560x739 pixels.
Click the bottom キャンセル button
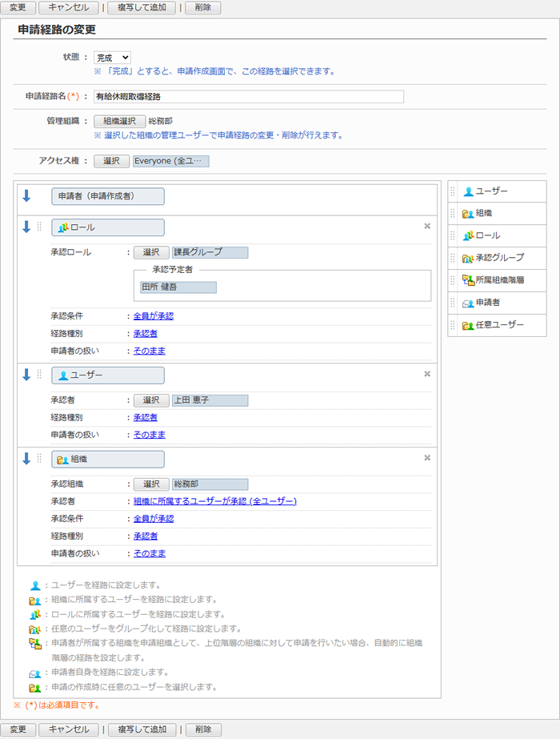[69, 729]
